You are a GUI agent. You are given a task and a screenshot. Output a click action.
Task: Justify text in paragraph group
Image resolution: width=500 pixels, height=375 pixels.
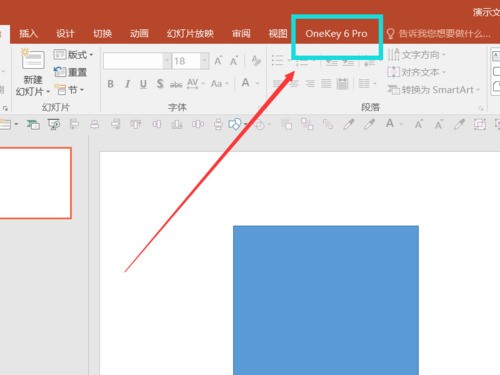tap(326, 83)
